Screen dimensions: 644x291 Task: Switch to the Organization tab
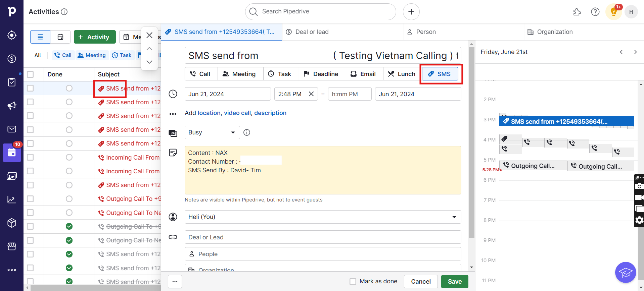click(x=584, y=32)
